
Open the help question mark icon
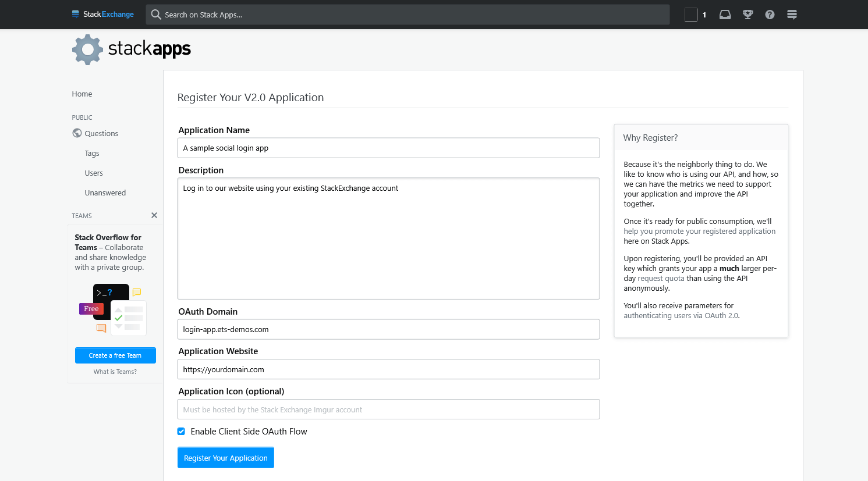pos(770,15)
